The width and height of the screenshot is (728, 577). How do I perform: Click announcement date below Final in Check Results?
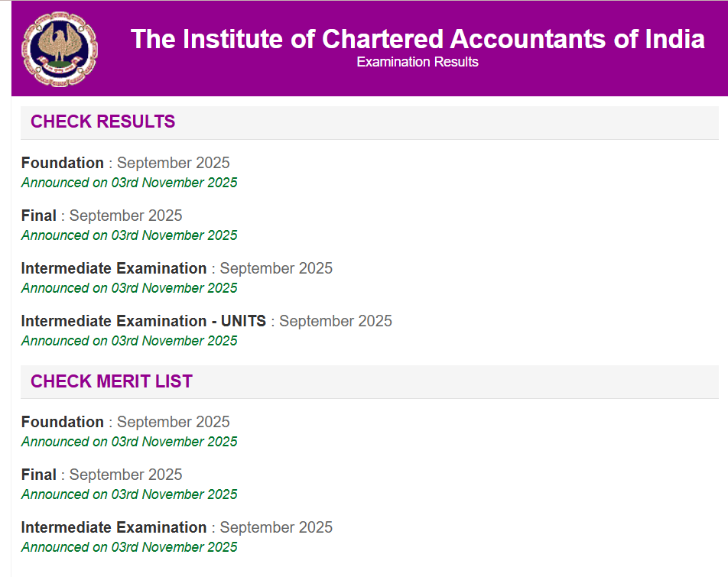coord(129,235)
